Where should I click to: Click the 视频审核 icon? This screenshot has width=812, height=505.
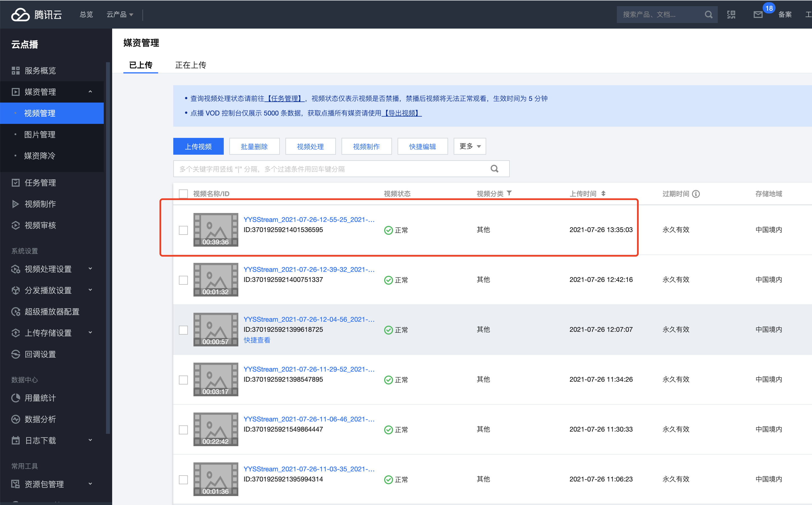pos(16,225)
